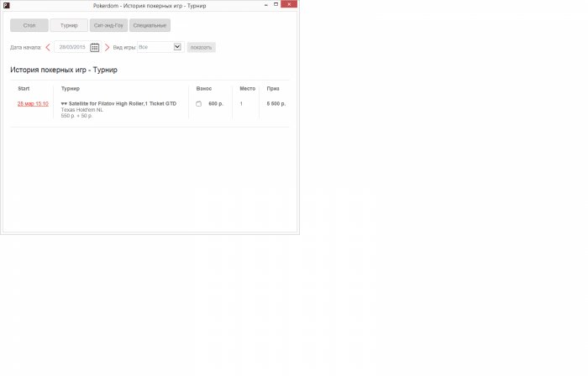Close the Pokerdom history window
Viewport: 588px width, 376px height.
point(289,4)
